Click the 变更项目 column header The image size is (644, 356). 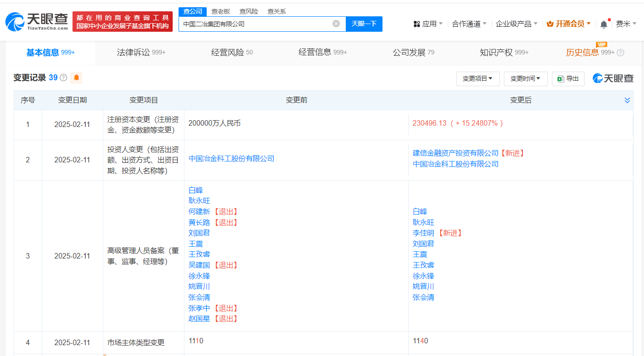(144, 100)
